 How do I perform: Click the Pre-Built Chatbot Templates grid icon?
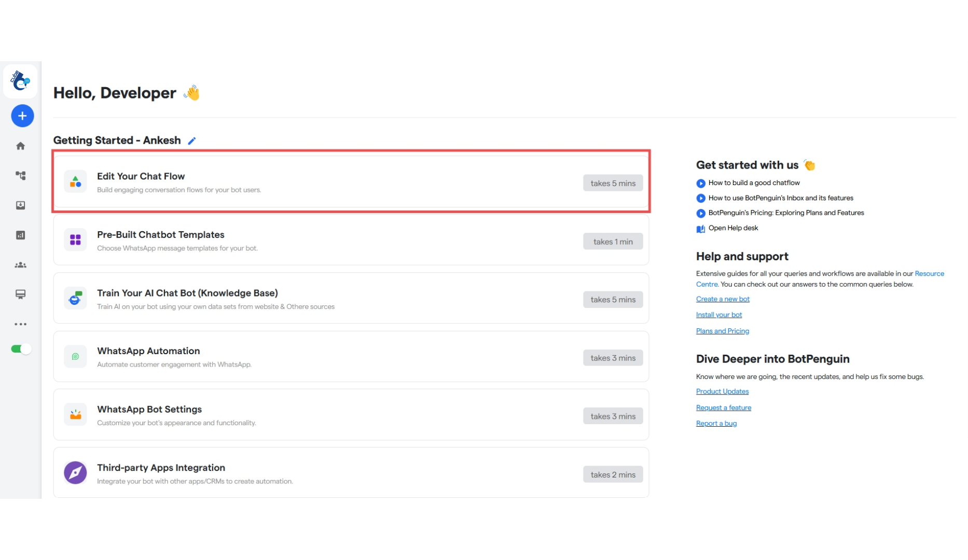(75, 240)
